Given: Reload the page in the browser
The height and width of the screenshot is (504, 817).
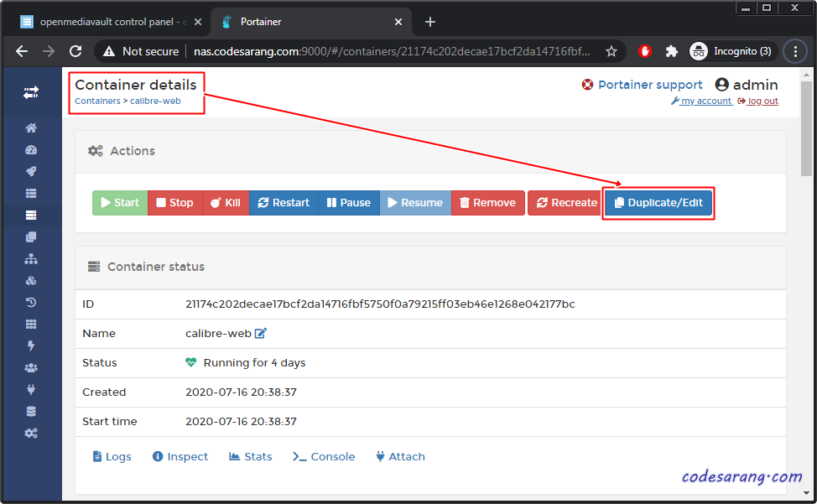Looking at the screenshot, I should point(75,51).
